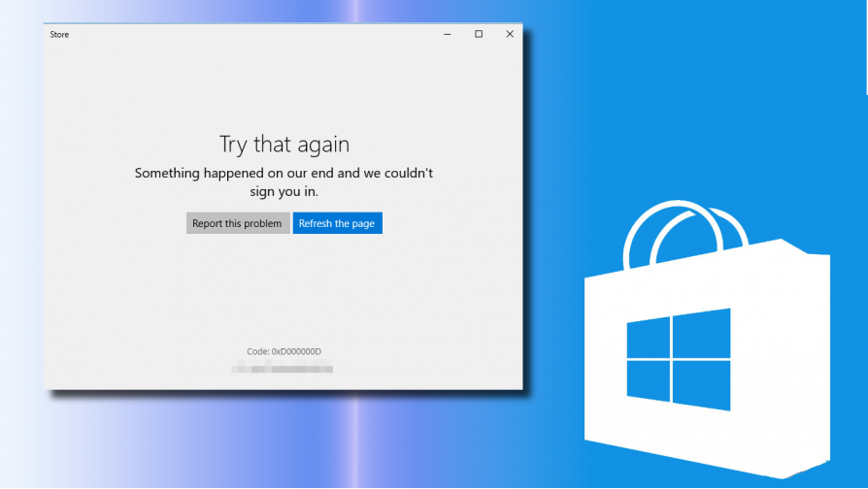868x489 pixels.
Task: Close the Store window
Action: 510,34
